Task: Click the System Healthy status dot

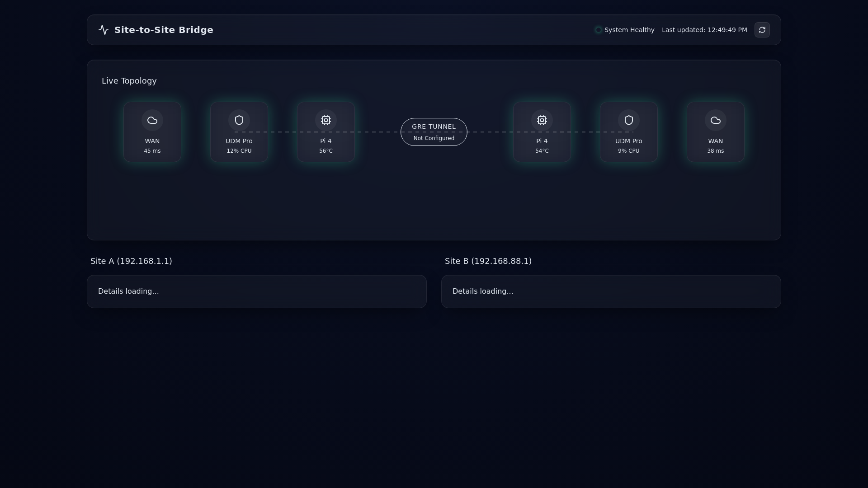Action: [599, 30]
